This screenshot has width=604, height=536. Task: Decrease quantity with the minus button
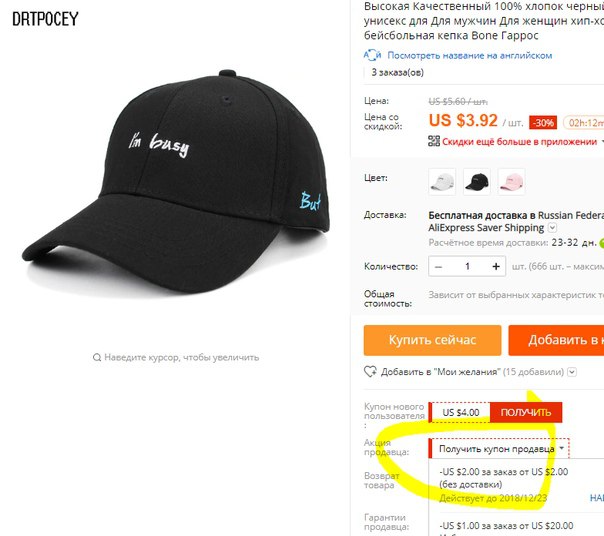pyautogui.click(x=438, y=266)
